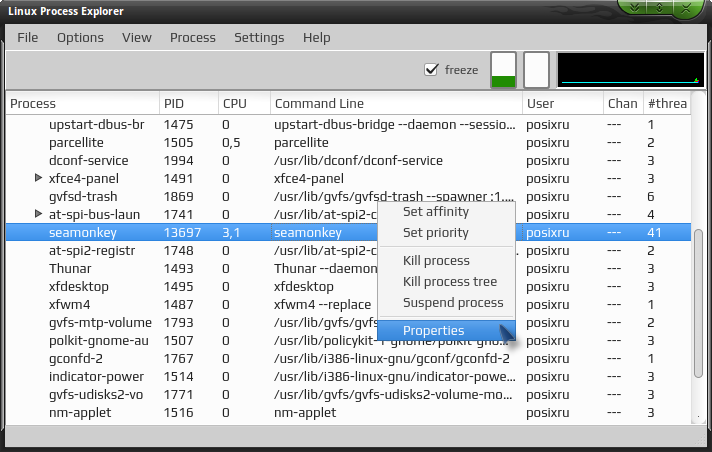Click the /usr/lib/dconf/dconf-service command line
712x452 pixels.
[358, 160]
